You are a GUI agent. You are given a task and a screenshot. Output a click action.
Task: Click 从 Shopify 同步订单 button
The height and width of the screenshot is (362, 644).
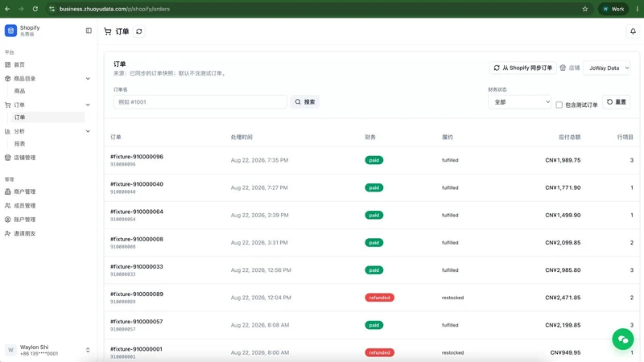tap(522, 68)
